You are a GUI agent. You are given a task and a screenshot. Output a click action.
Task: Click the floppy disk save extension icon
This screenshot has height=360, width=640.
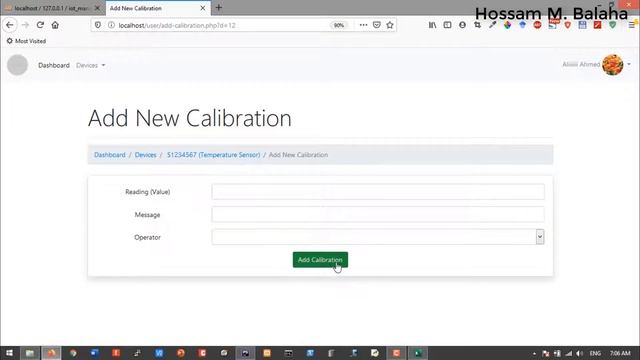[x=582, y=25]
